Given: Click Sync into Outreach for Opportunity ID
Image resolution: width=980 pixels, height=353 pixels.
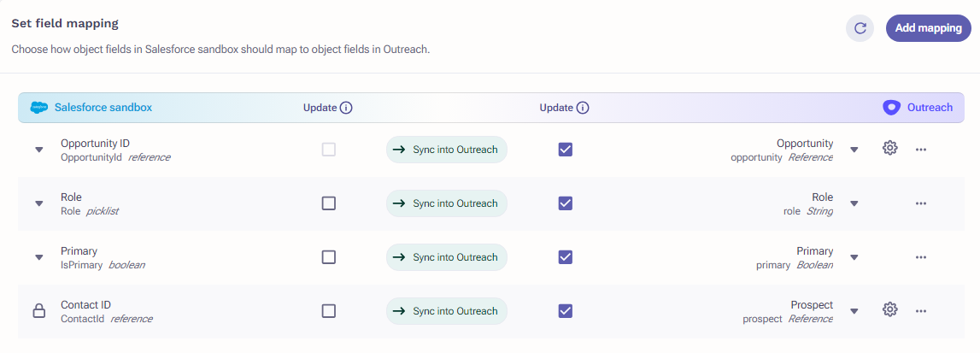Looking at the screenshot, I should click(x=446, y=150).
